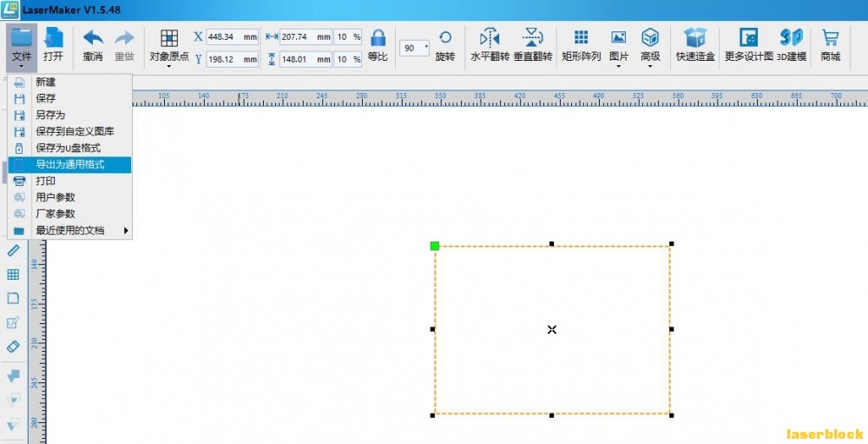Viewport: 868px width, 444px height.
Task: Click the Undo (撤消) arrow icon
Action: [93, 38]
